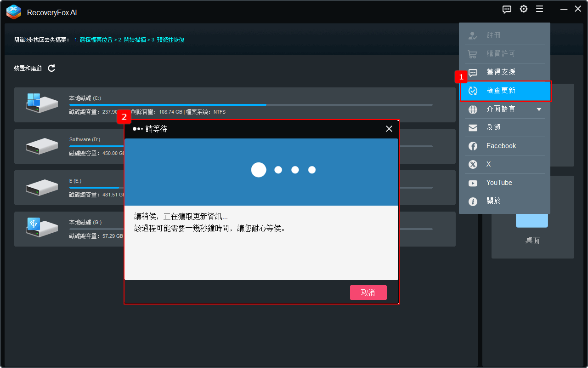Open the YouTube channel link
This screenshot has height=368, width=588.
click(499, 183)
